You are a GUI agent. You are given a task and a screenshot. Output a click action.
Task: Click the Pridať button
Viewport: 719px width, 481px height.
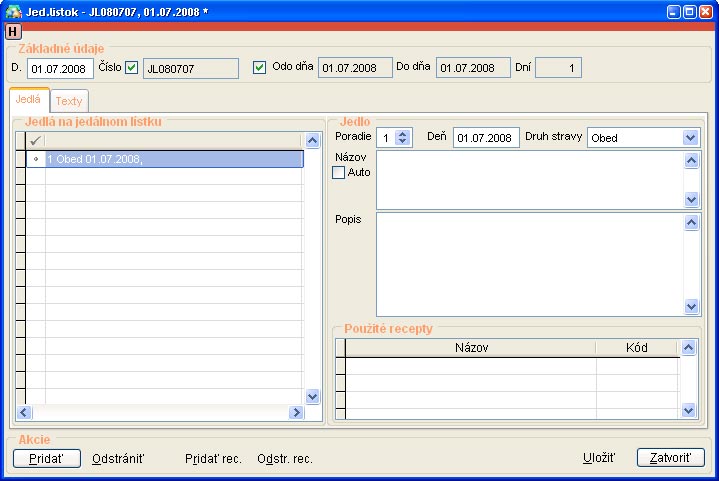tap(47, 458)
